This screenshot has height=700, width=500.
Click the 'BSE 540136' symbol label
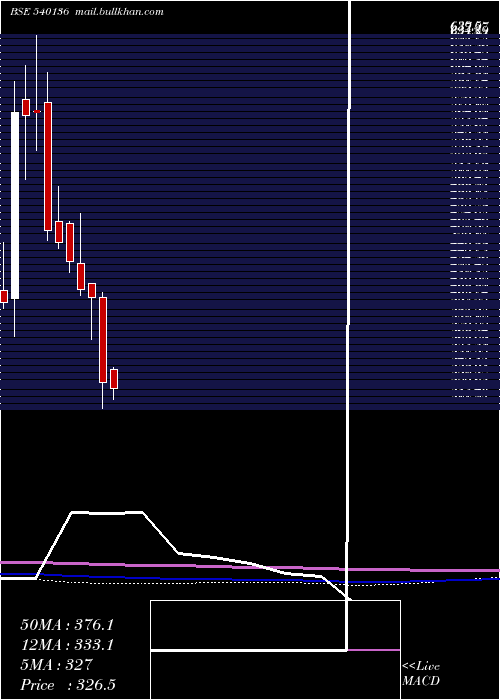39,12
